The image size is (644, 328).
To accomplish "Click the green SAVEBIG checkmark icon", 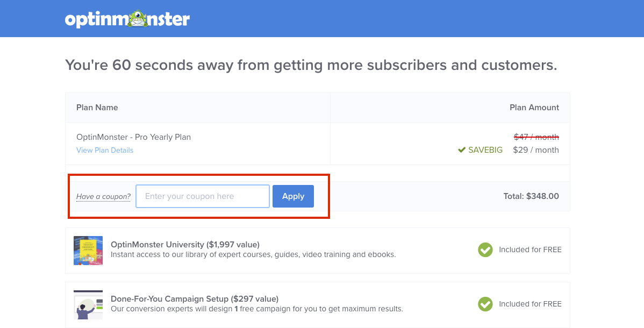I will (462, 150).
